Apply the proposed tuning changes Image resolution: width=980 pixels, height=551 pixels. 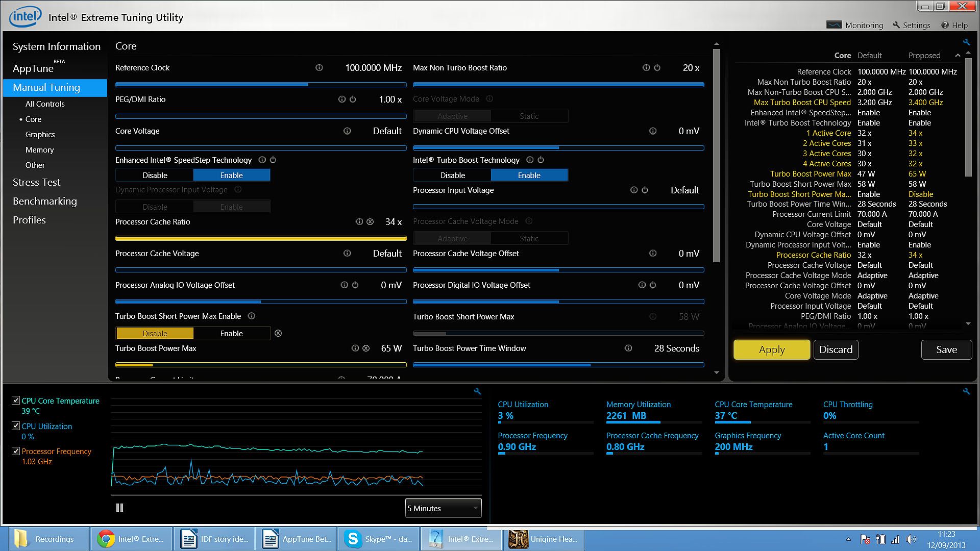[771, 349]
